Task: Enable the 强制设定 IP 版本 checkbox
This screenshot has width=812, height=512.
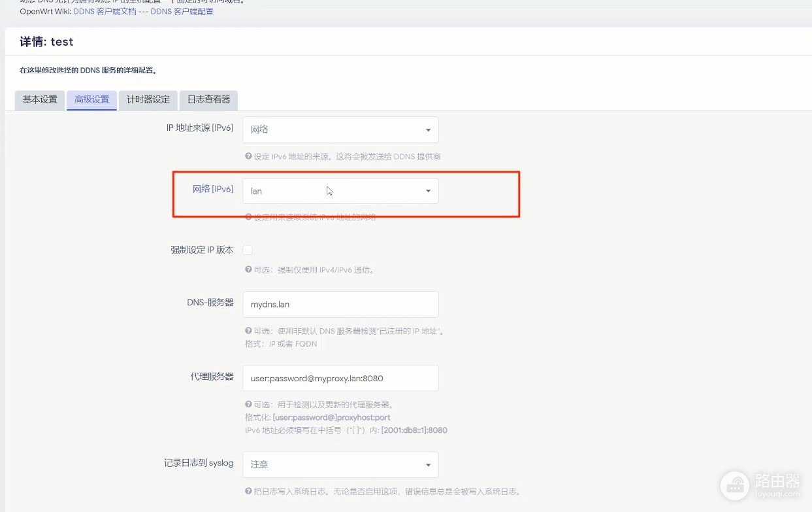Action: coord(248,250)
